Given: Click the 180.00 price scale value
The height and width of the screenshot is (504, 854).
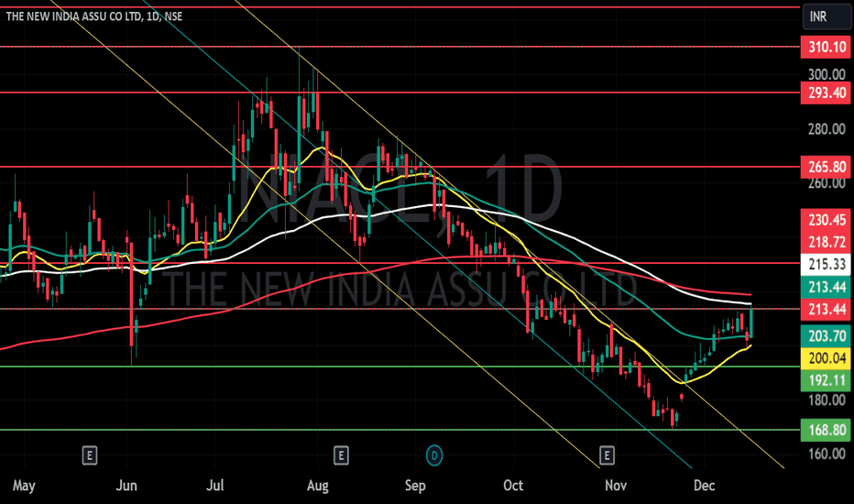Looking at the screenshot, I should click(x=827, y=400).
